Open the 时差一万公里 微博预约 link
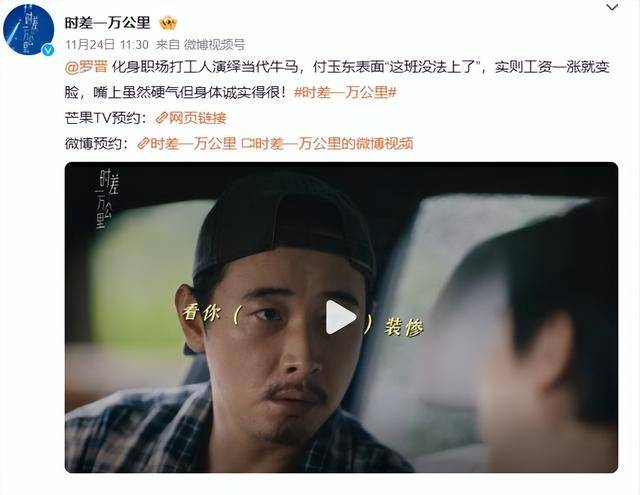640x495 pixels. [x=193, y=143]
